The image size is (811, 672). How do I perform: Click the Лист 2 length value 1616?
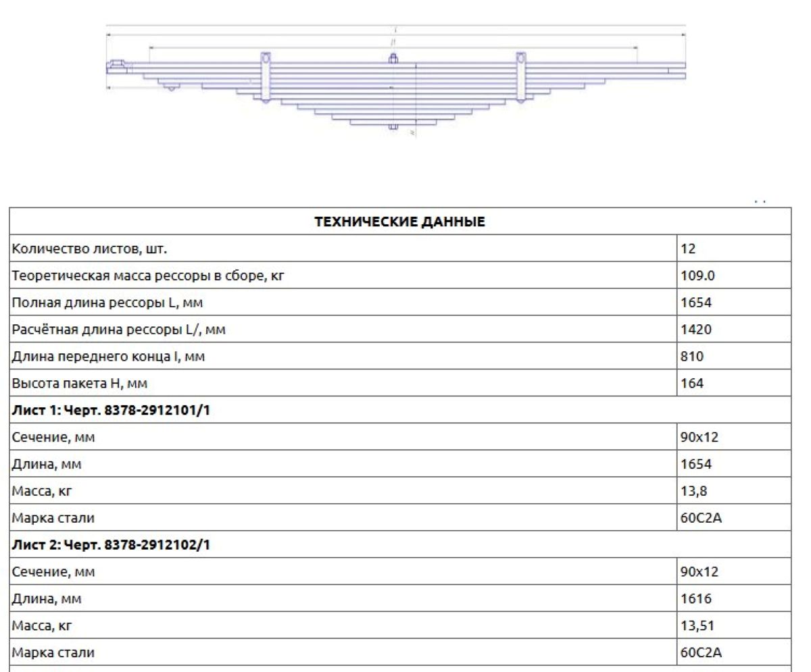(x=695, y=598)
